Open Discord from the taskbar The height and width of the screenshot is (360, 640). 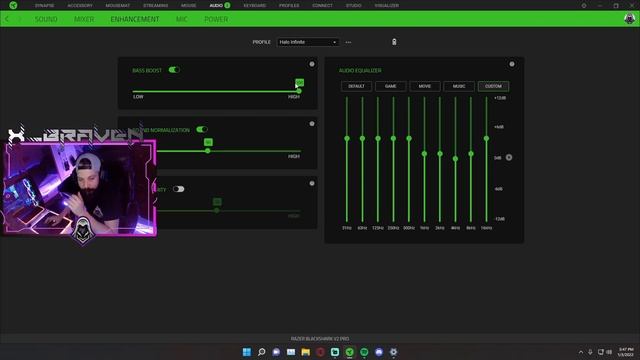(x=379, y=352)
